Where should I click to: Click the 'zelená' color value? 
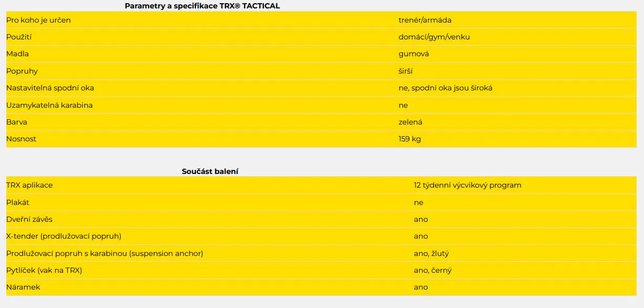(410, 122)
